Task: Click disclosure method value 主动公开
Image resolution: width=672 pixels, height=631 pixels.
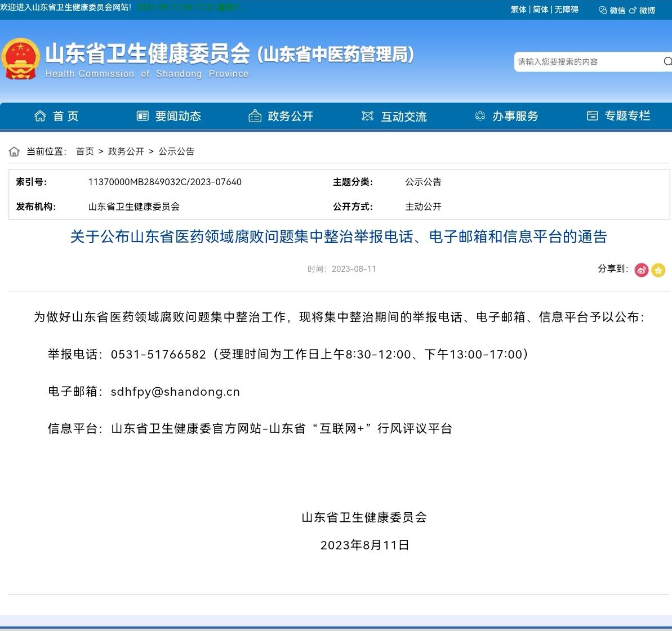Action: [x=424, y=207]
